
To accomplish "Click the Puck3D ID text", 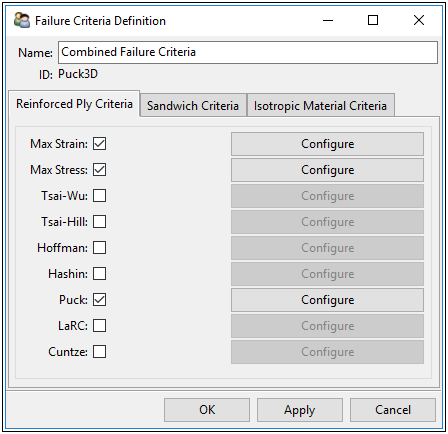I will point(78,74).
